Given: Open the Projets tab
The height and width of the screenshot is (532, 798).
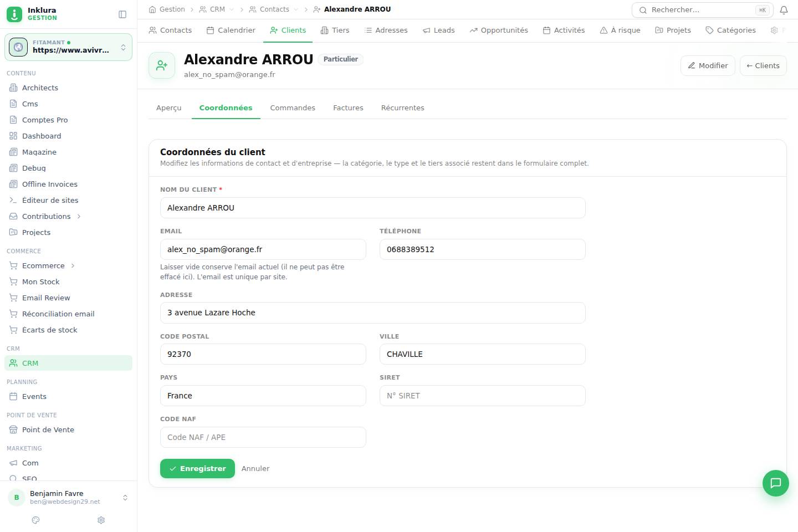Looking at the screenshot, I should (673, 30).
